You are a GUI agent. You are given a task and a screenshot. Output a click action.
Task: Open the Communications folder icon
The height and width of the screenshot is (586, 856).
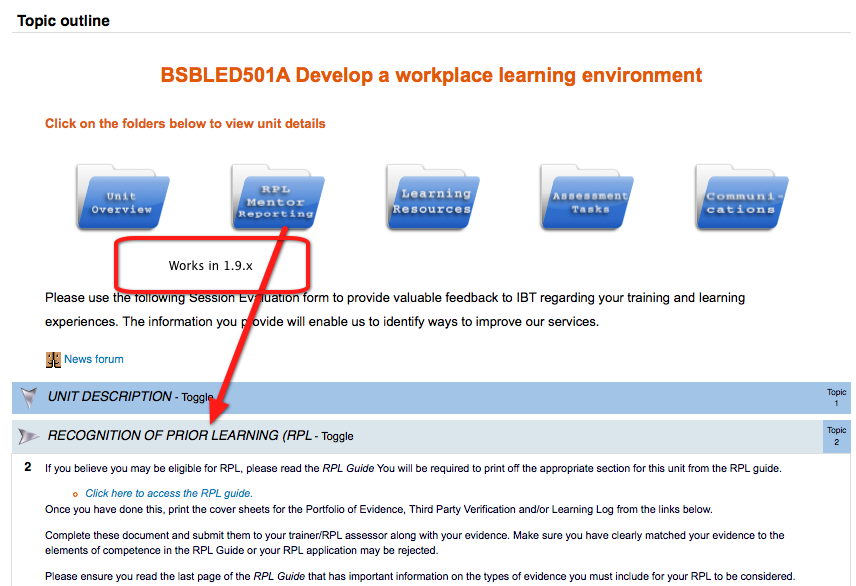pos(742,197)
